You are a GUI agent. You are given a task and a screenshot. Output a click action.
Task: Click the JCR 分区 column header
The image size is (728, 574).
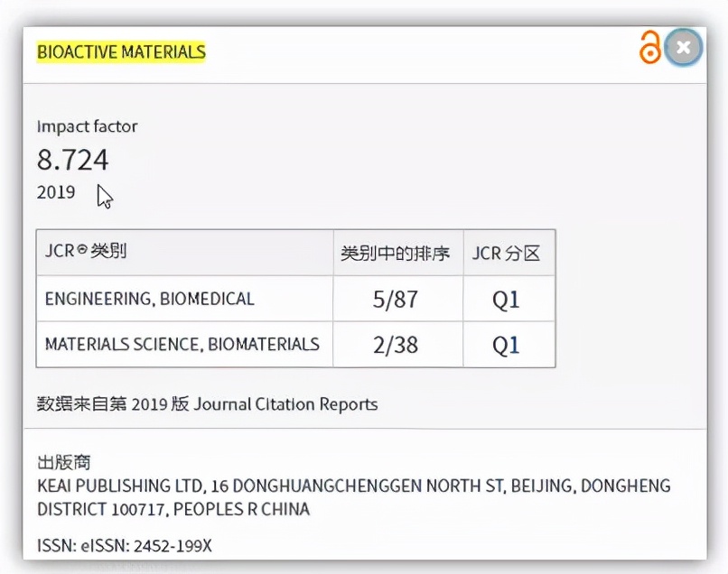coord(506,253)
